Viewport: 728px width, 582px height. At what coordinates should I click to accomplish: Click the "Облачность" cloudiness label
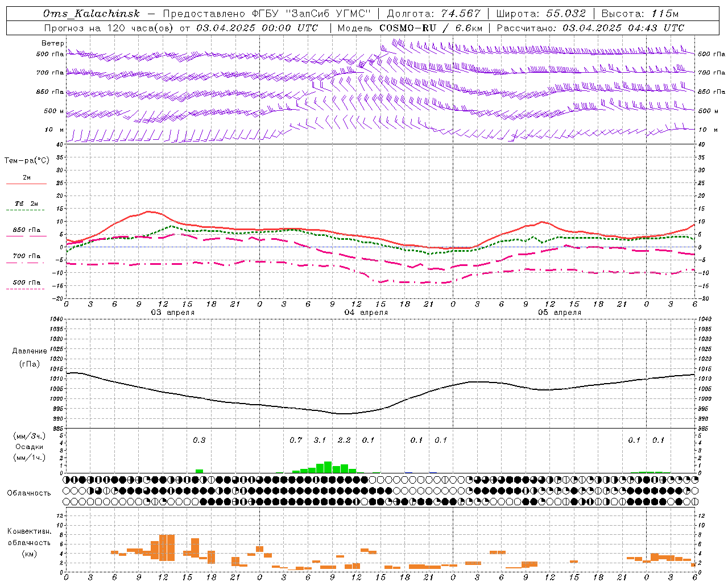coord(29,493)
